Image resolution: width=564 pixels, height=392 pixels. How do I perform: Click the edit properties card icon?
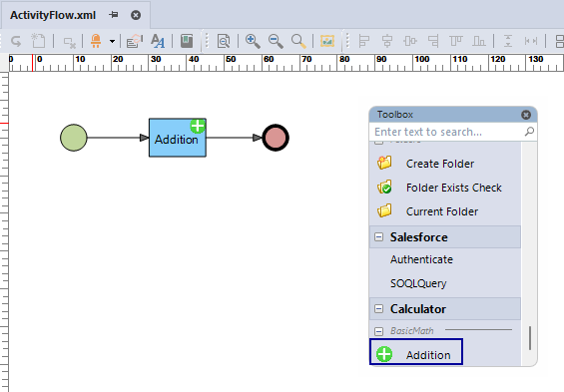tap(135, 41)
